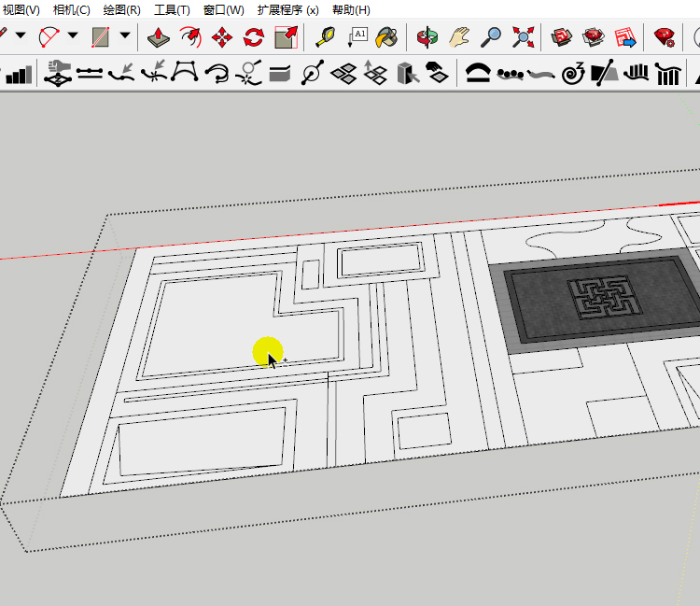This screenshot has width=700, height=606.
Task: Click the tiles with upward arrow icon
Action: (375, 72)
